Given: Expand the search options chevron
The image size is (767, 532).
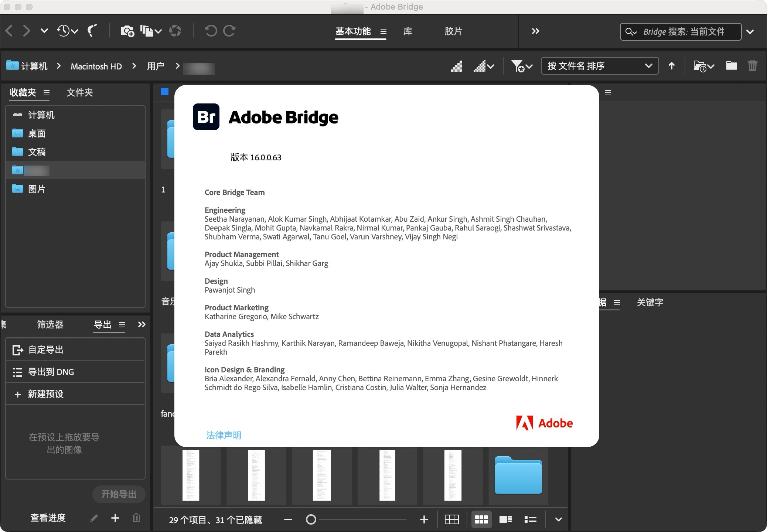Looking at the screenshot, I should pos(750,31).
